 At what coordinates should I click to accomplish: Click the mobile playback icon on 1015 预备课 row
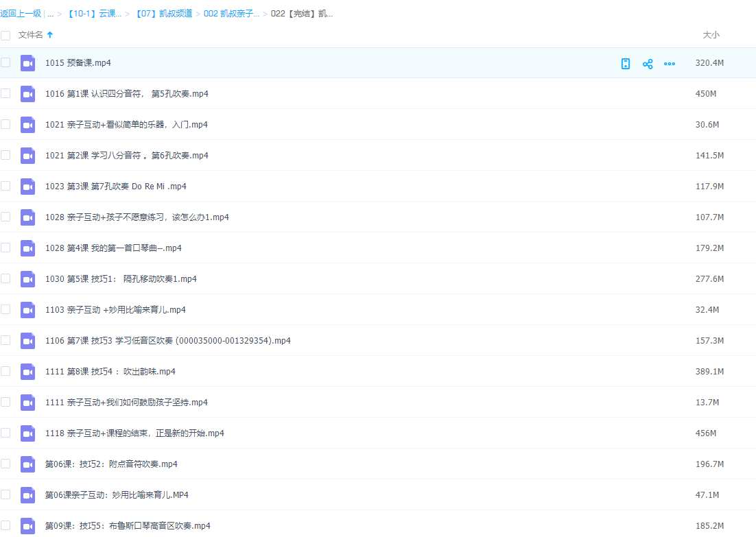(625, 63)
